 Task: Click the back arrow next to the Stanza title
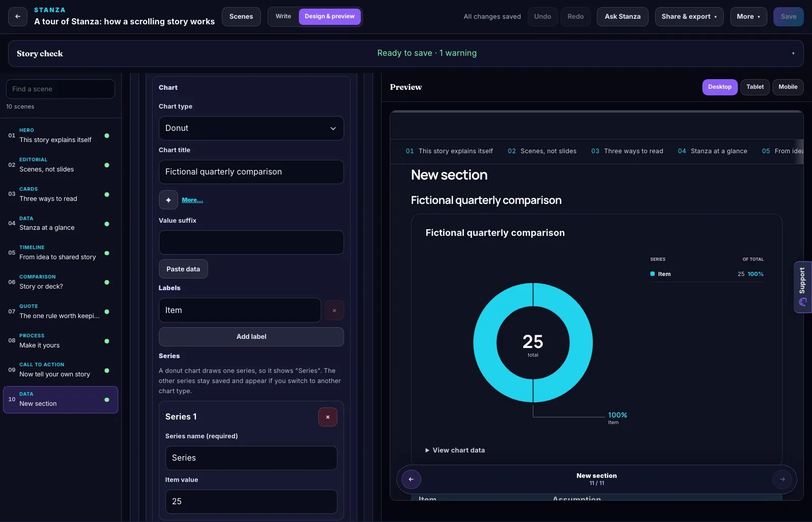point(18,17)
